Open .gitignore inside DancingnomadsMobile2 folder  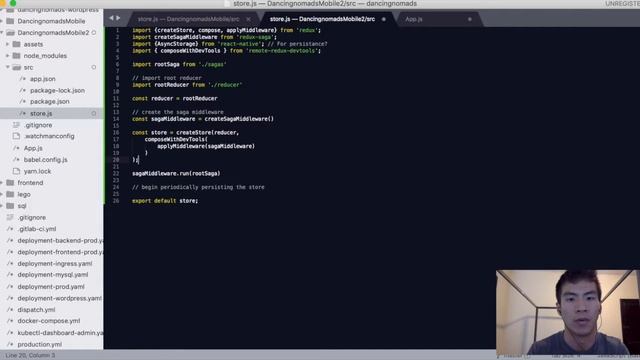pyautogui.click(x=38, y=125)
